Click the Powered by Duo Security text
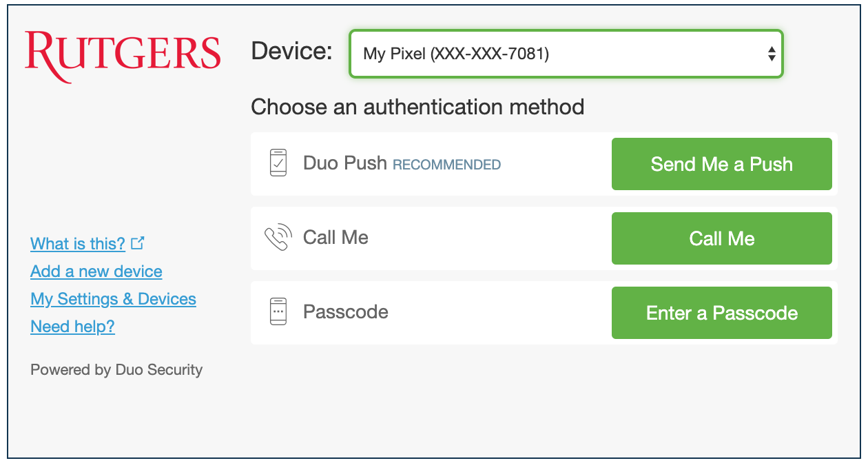The height and width of the screenshot is (463, 868). coord(116,369)
